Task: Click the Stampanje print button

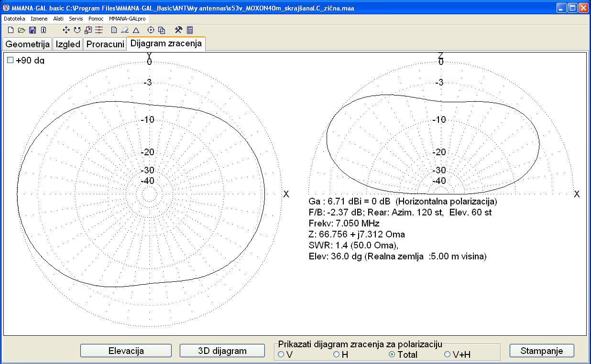Action: coord(542,351)
